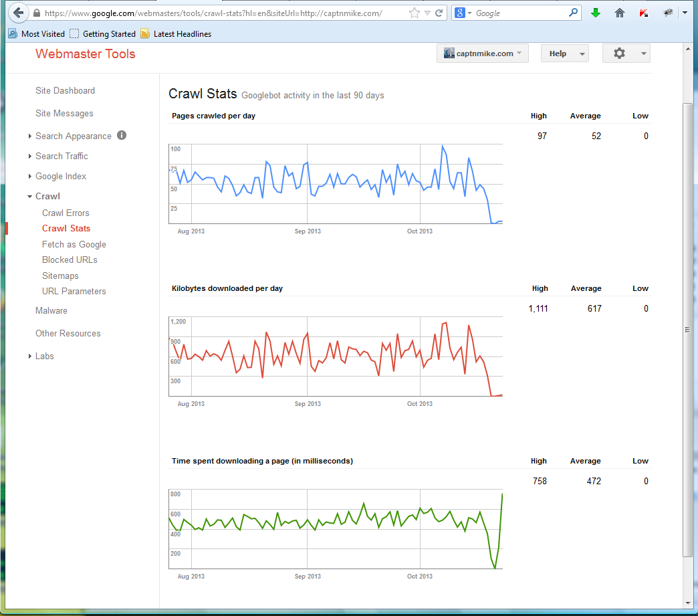Open the Help dropdown menu
Screen dimensions: 698x616
point(564,54)
